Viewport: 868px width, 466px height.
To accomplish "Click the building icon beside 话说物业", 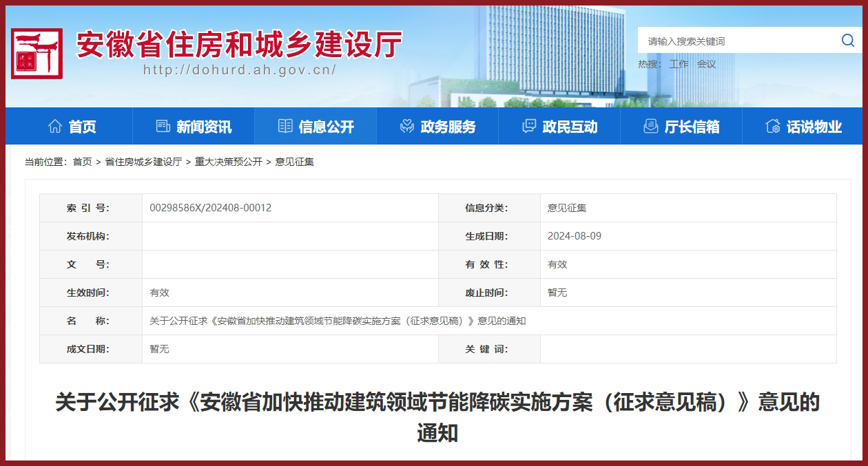I will point(773,127).
